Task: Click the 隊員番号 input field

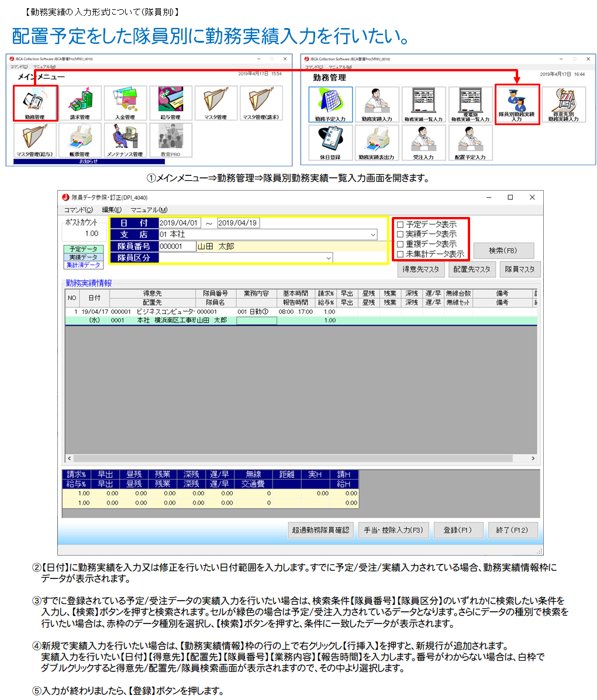Action: pyautogui.click(x=177, y=247)
